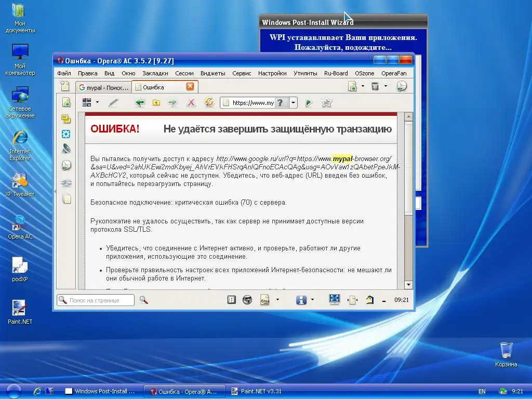Click the parent folder up icon

coord(156,102)
